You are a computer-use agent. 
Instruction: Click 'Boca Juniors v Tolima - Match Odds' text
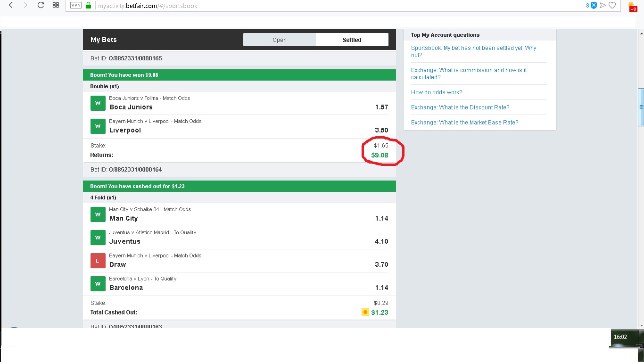coord(149,98)
